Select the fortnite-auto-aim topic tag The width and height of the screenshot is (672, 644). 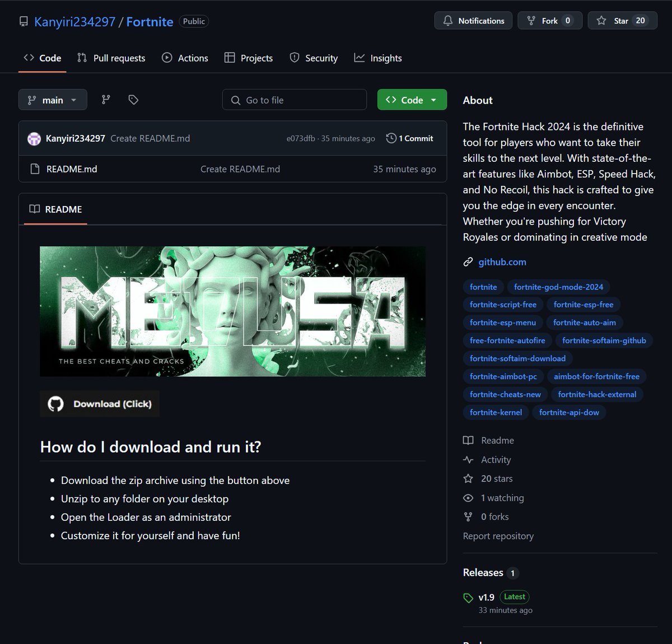[585, 323]
